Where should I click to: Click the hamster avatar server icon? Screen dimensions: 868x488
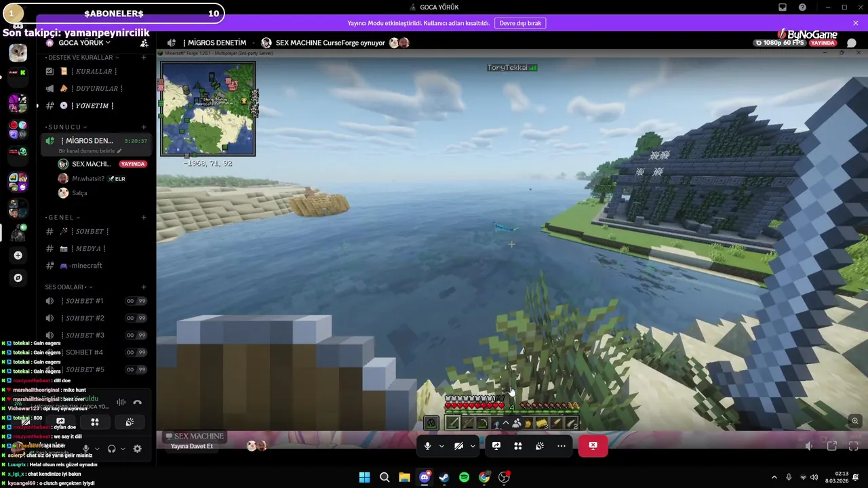click(18, 52)
